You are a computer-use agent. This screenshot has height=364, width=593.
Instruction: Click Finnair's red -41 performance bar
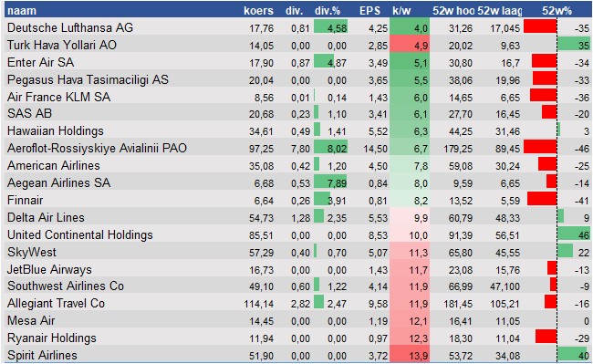click(x=542, y=199)
